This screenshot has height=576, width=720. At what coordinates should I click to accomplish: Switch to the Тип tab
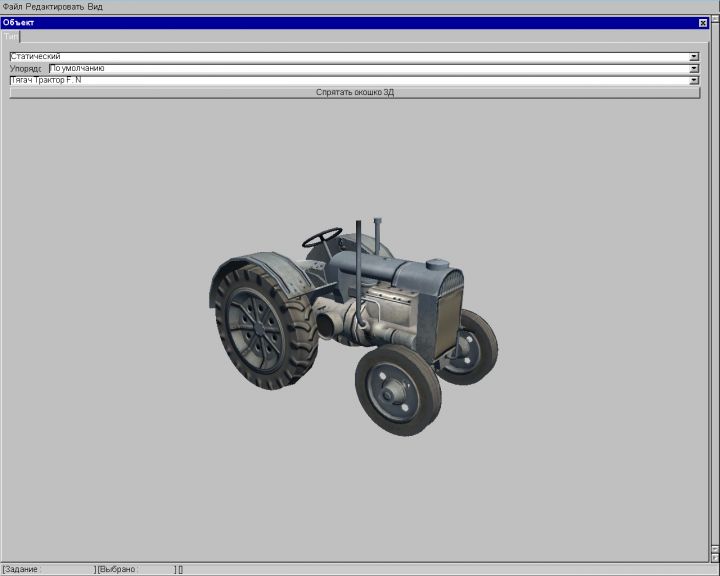click(x=10, y=36)
